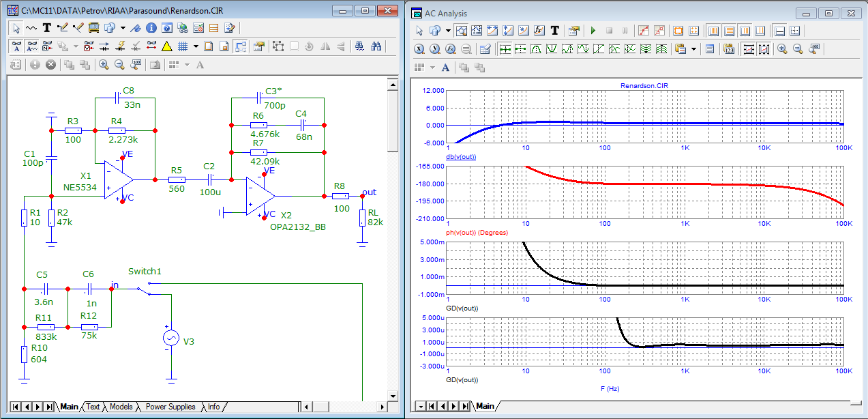Click the binoculars Find icon
The height and width of the screenshot is (419, 868).
coord(376,46)
